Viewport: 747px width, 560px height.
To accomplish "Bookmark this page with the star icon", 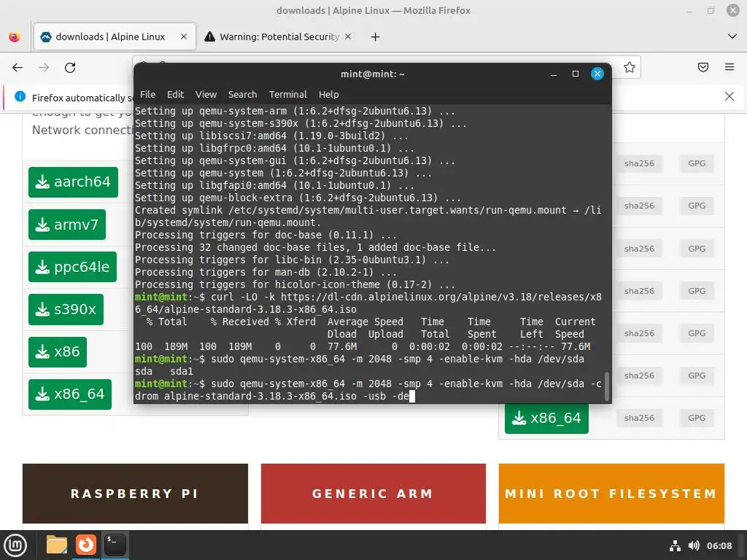I will point(630,67).
